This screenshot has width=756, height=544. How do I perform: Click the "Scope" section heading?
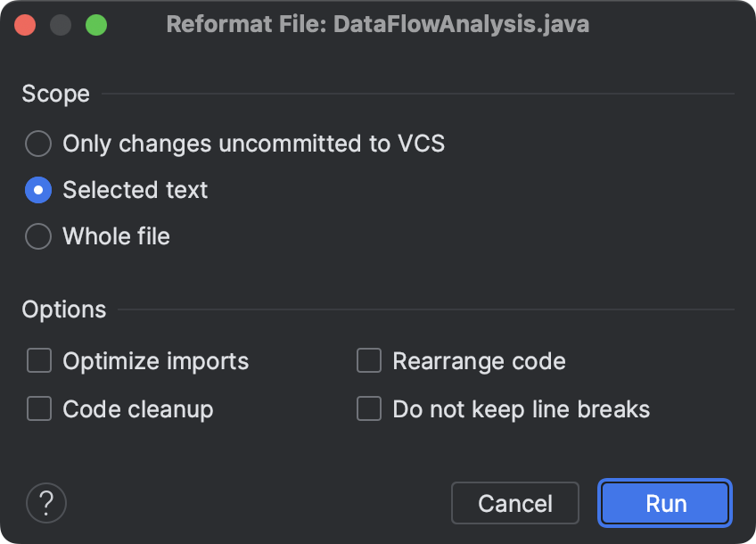(x=55, y=94)
